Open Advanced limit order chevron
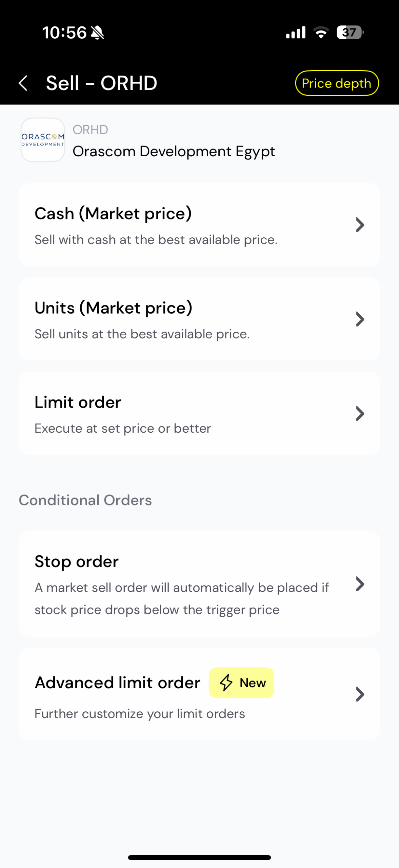 [x=360, y=694]
